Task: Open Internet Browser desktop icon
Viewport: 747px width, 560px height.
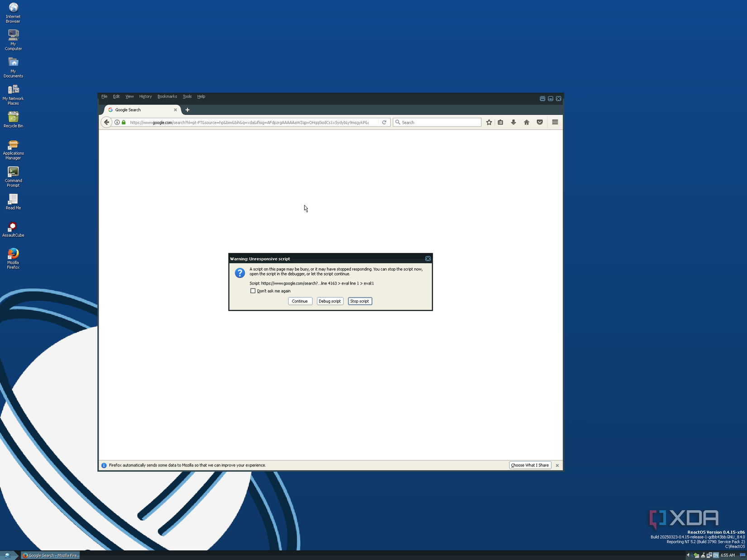Action: point(13,13)
